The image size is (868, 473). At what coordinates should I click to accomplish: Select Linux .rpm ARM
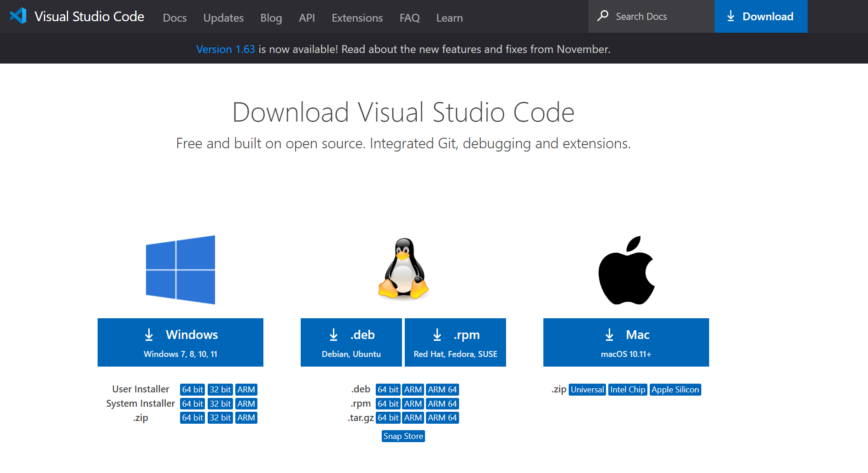point(413,404)
